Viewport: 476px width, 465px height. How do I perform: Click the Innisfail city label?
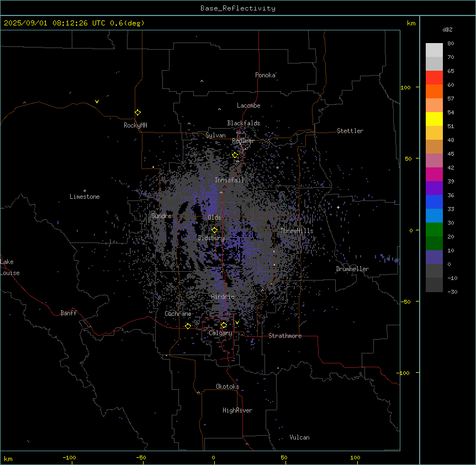tap(229, 180)
